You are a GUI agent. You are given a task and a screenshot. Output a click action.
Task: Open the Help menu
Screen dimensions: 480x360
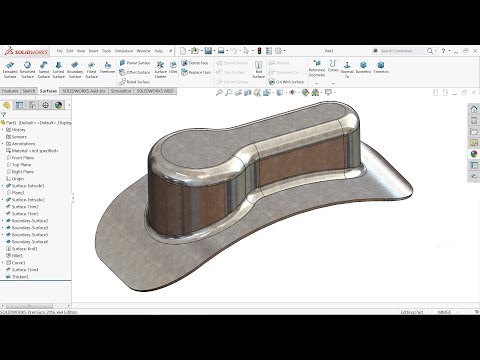(x=159, y=51)
